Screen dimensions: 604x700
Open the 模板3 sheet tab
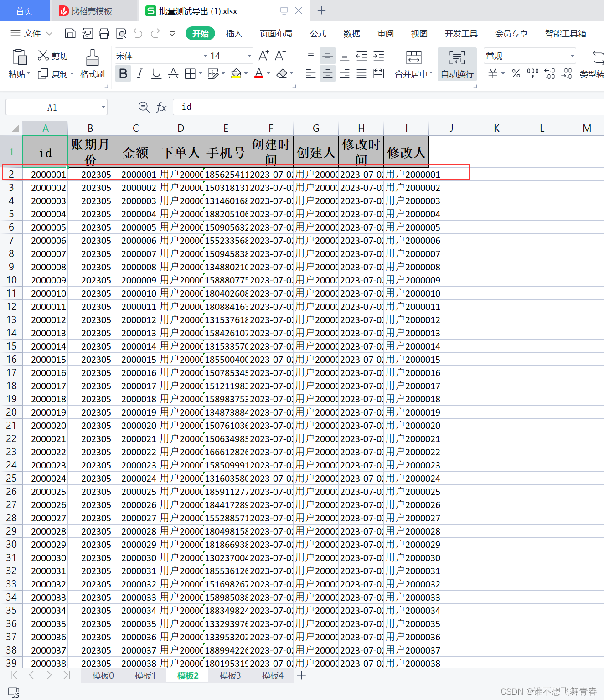pos(230,675)
